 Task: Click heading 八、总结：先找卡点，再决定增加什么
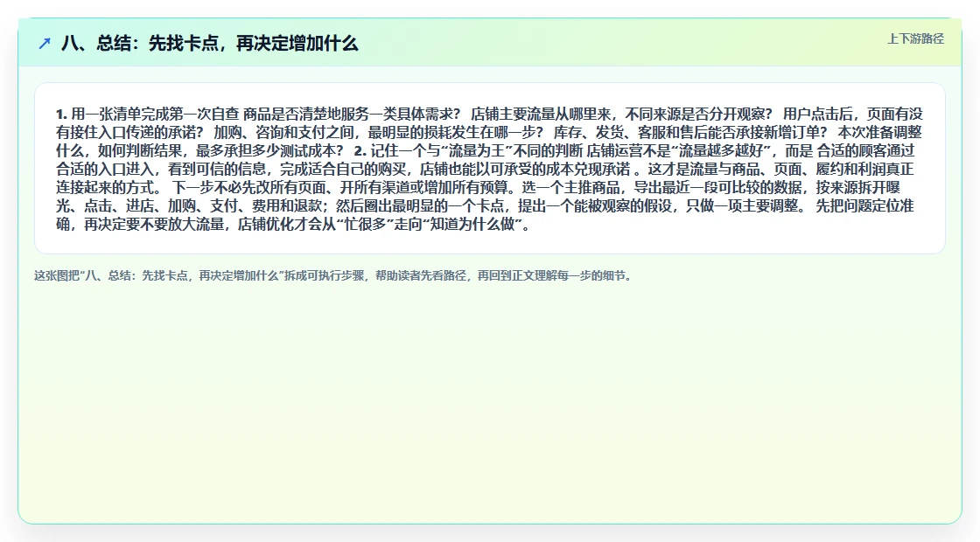click(x=209, y=44)
